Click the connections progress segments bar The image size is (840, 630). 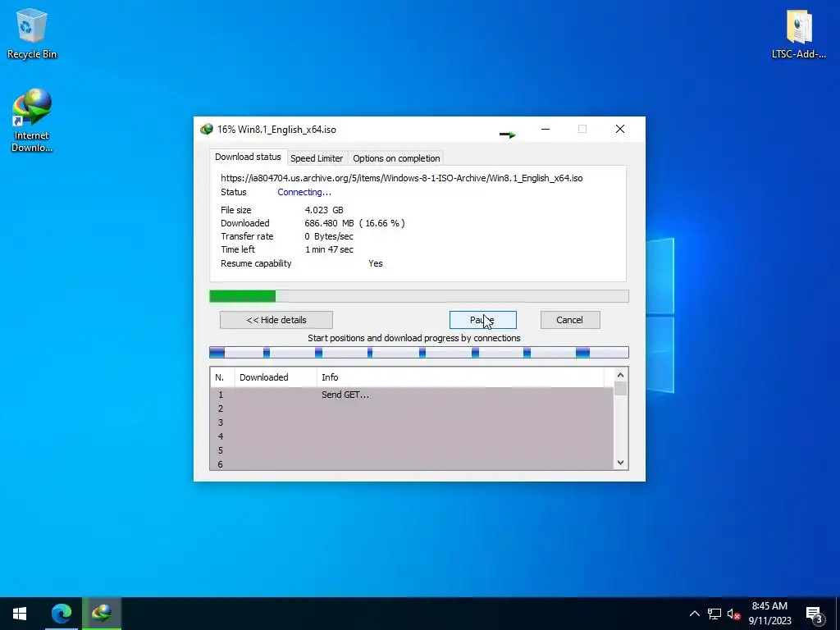click(x=419, y=352)
